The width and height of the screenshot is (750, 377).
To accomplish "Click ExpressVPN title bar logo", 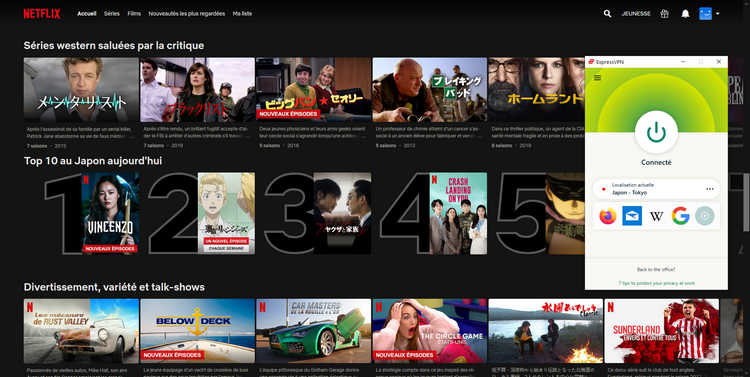I will 591,62.
